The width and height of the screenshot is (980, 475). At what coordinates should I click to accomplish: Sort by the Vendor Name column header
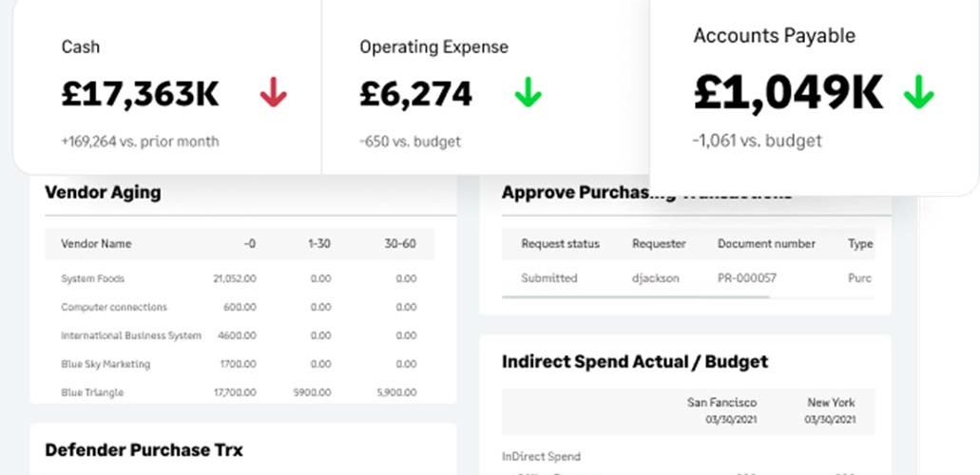point(96,244)
